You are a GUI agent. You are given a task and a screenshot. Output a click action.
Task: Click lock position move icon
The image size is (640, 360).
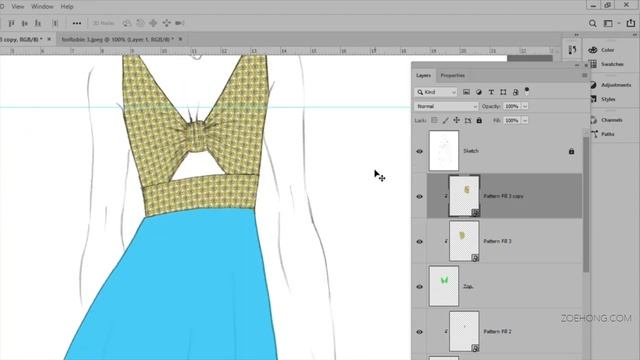click(456, 120)
